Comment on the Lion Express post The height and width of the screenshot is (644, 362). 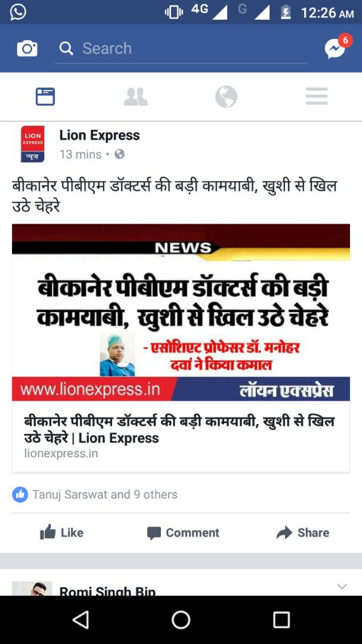coord(183,532)
